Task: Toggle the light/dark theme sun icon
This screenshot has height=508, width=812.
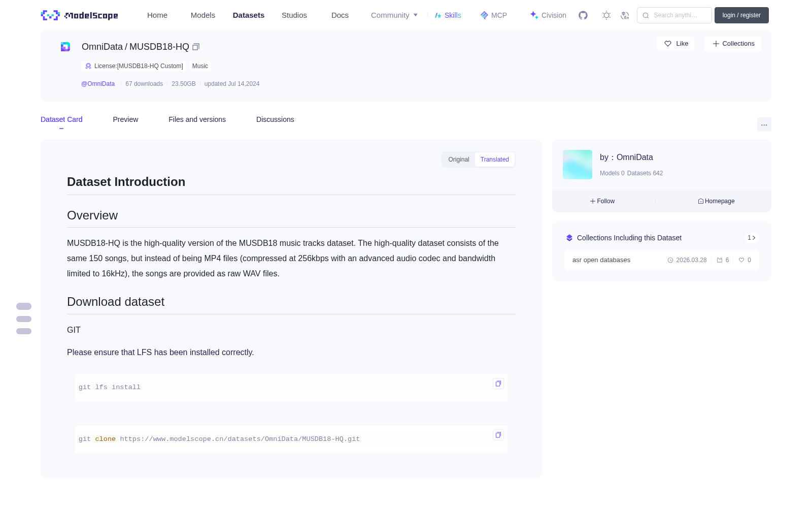Action: (606, 15)
